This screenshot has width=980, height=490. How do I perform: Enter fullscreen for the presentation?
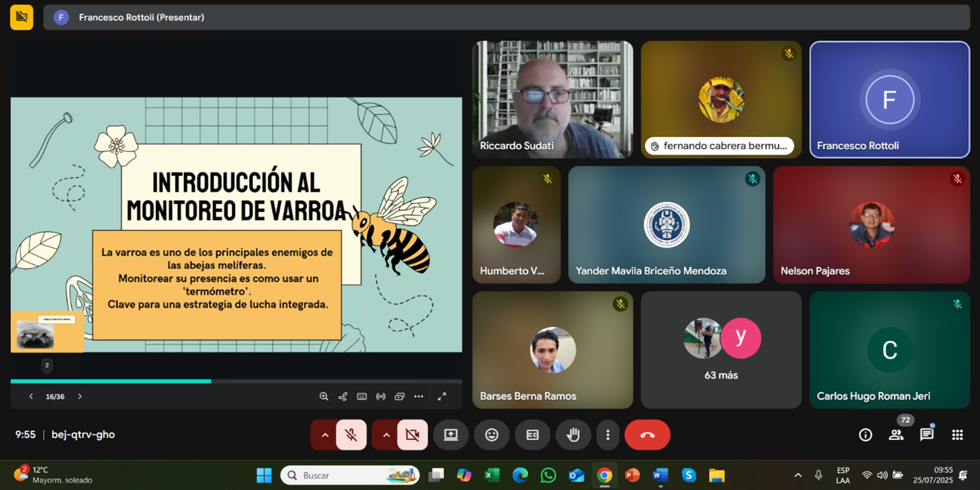pyautogui.click(x=442, y=397)
